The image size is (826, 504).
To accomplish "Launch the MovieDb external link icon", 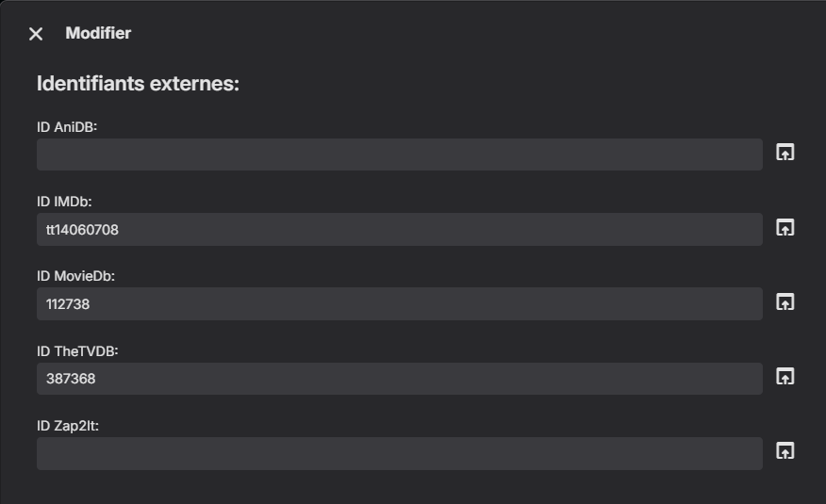I will coord(785,301).
